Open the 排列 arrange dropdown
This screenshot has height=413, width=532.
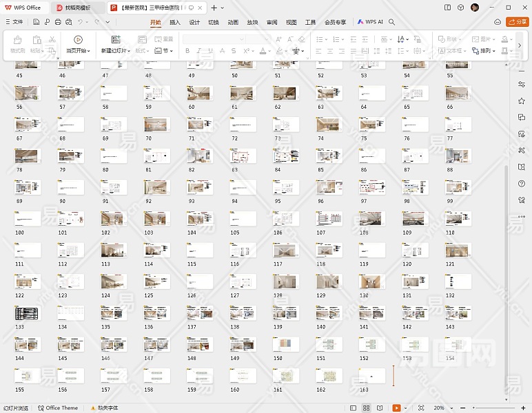click(487, 51)
